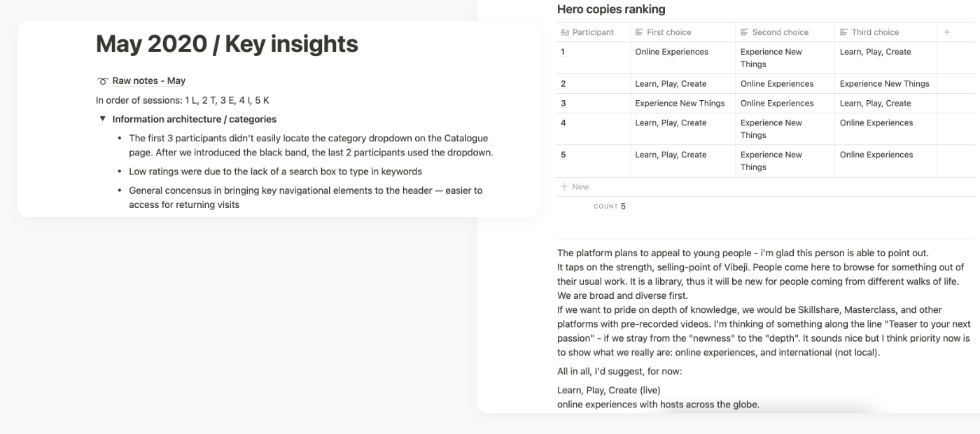Click the Third choice cell of participant 2
Screen dimensions: 980x434
[884, 84]
